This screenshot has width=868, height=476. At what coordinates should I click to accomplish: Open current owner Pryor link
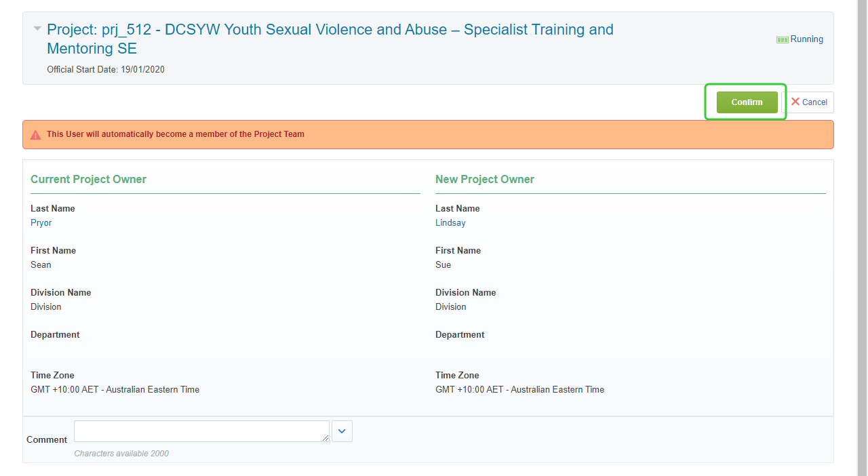tap(41, 223)
